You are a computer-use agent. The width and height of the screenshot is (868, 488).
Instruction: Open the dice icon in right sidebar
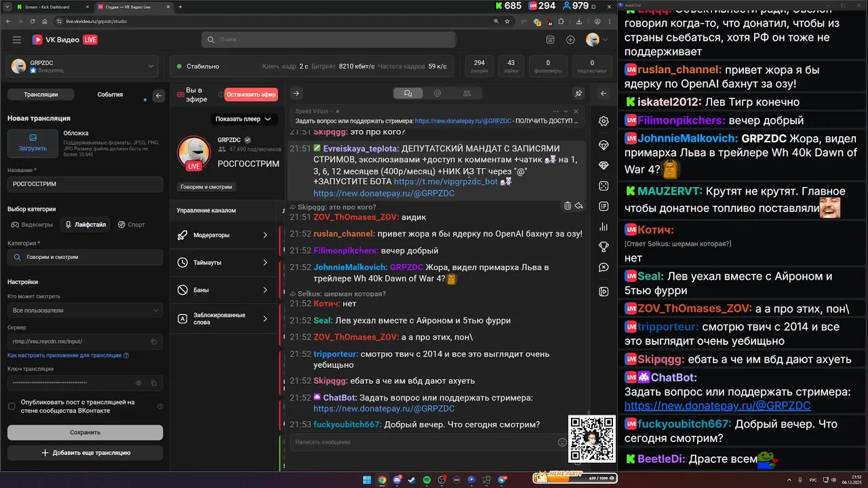point(604,186)
